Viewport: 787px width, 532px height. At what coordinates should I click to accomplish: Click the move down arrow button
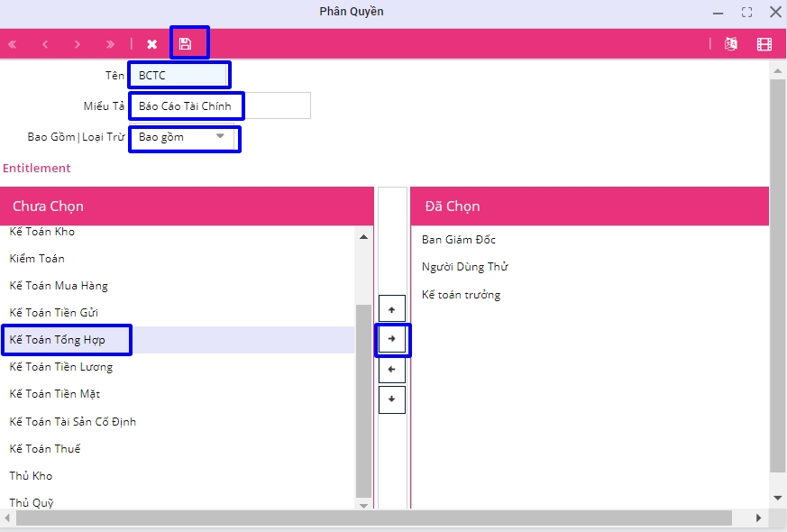(x=392, y=399)
